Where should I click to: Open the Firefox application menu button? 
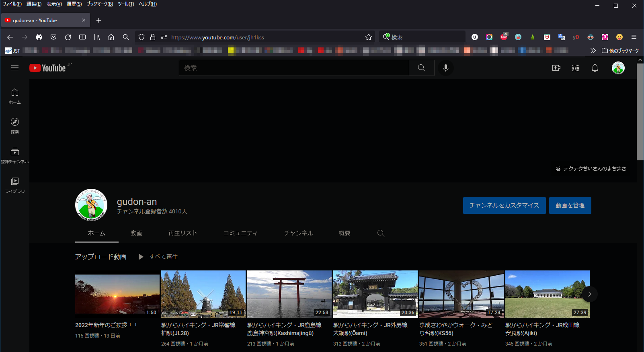click(634, 37)
